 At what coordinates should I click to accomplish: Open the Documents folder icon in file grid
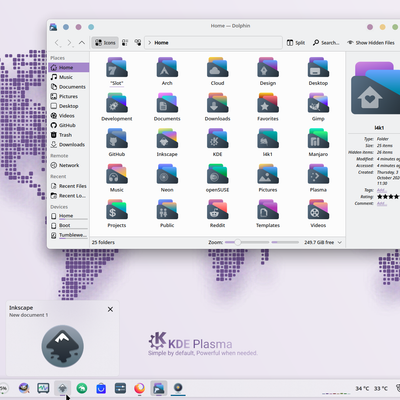[x=167, y=103]
